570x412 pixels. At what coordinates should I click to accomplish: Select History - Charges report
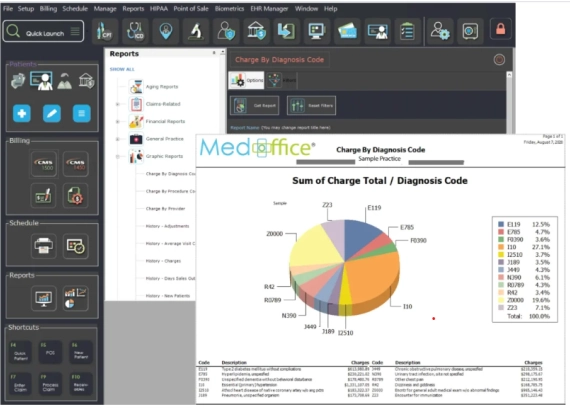coord(163,261)
